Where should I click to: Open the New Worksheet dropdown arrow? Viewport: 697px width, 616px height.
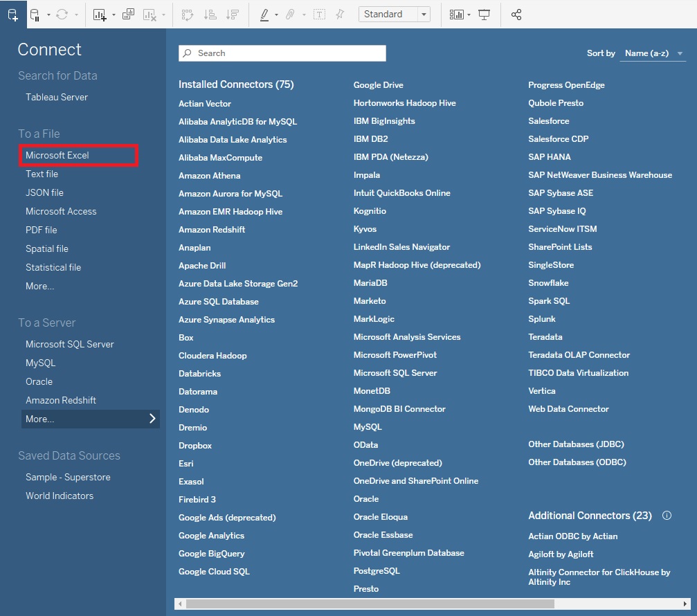point(114,15)
